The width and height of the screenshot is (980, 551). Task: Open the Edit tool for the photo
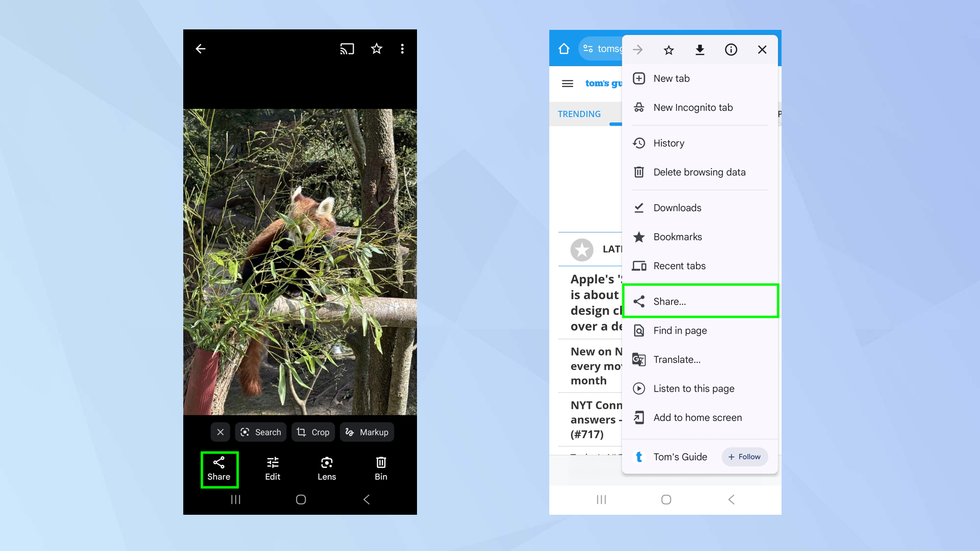coord(272,469)
